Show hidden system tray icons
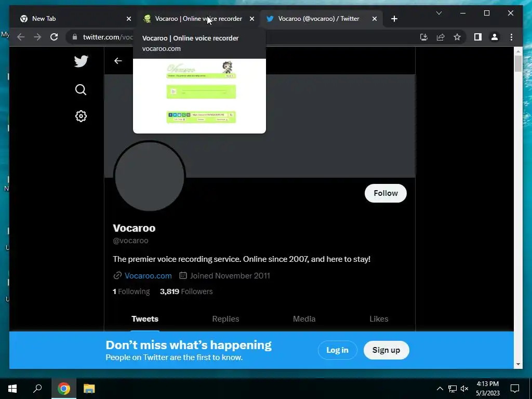This screenshot has width=532, height=399. (x=440, y=389)
